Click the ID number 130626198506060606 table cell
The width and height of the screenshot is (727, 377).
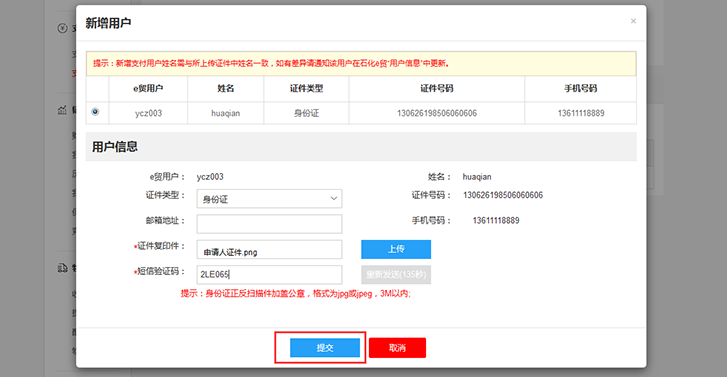(437, 113)
